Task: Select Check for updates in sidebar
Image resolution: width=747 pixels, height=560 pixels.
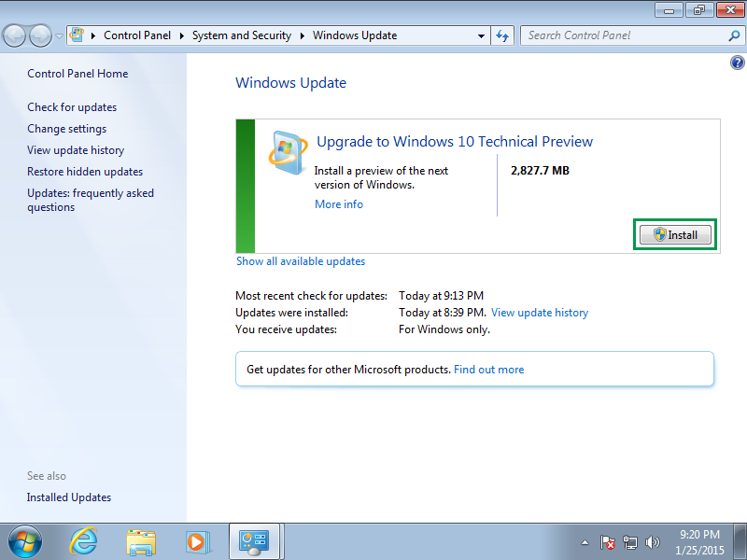Action: [x=72, y=107]
